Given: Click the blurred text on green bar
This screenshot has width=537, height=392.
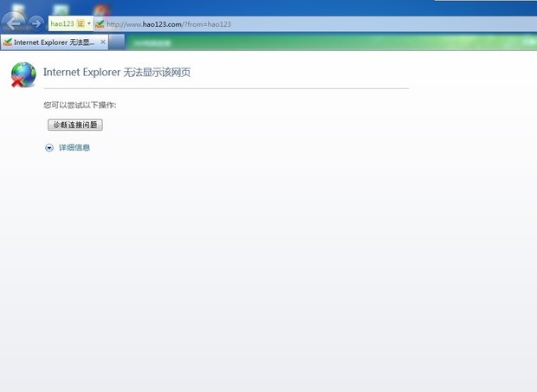Looking at the screenshot, I should pos(152,43).
